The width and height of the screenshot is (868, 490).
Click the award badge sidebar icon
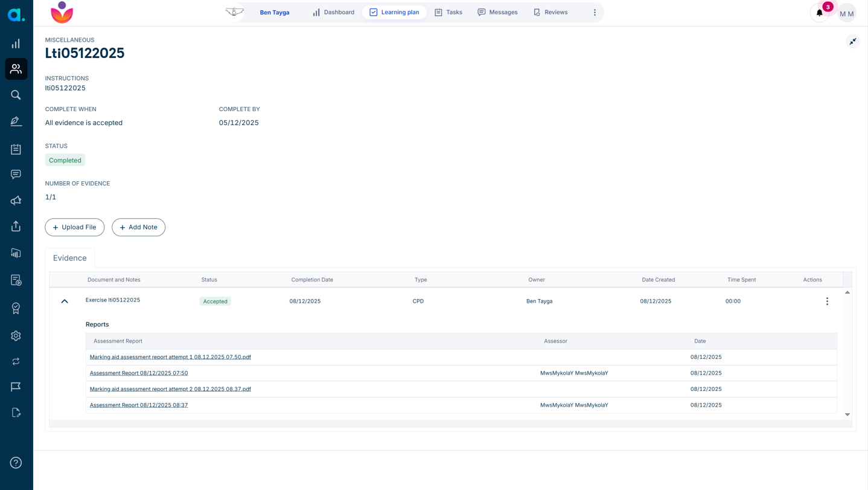pyautogui.click(x=16, y=308)
